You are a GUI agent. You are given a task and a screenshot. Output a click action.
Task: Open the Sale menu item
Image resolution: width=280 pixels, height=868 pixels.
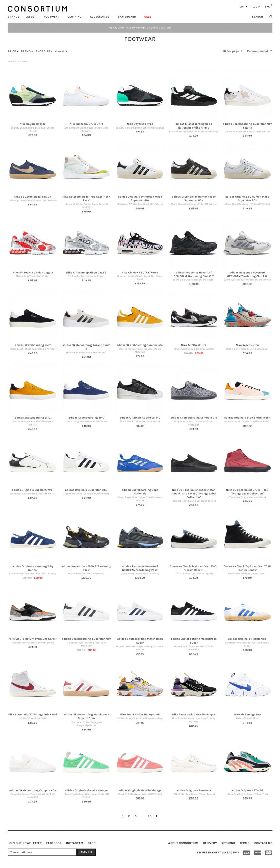[148, 17]
